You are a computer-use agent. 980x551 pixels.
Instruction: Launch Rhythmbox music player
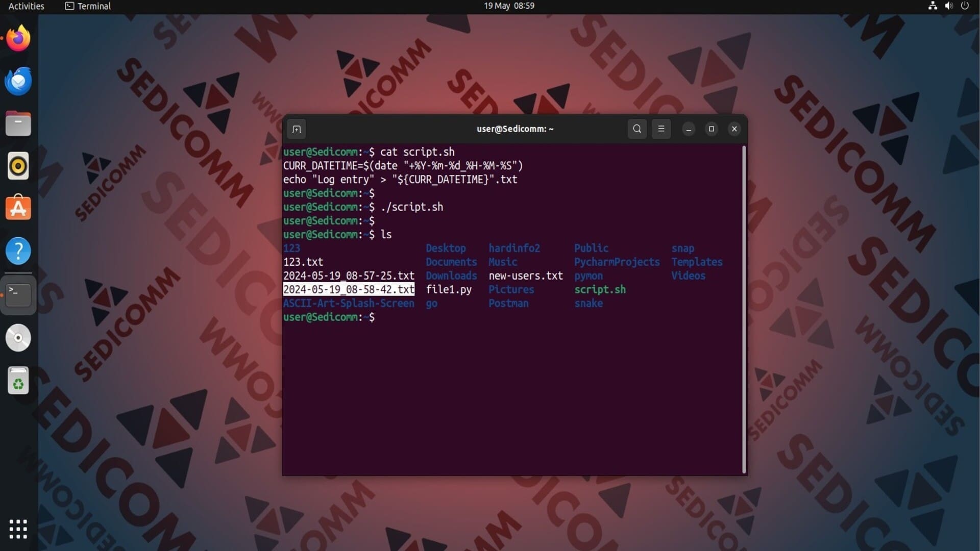pyautogui.click(x=18, y=166)
